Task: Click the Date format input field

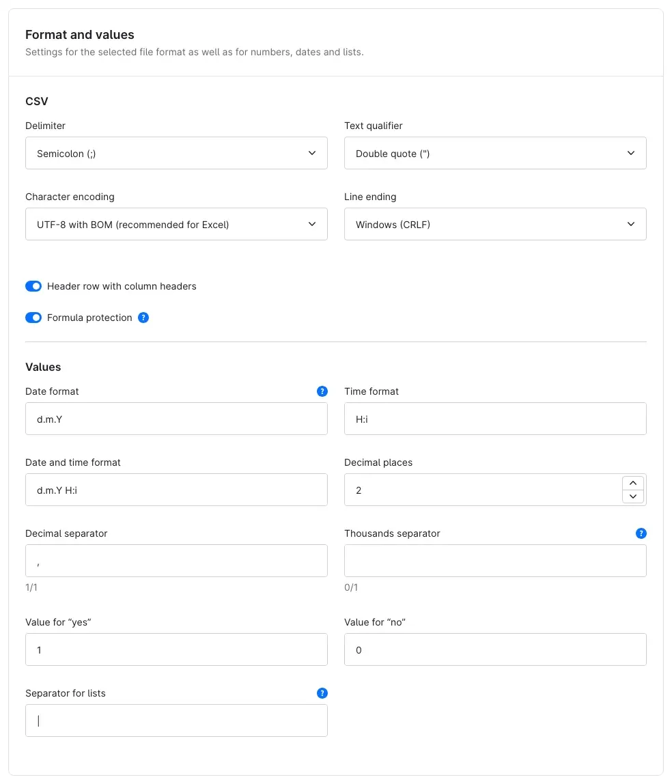Action: (176, 419)
